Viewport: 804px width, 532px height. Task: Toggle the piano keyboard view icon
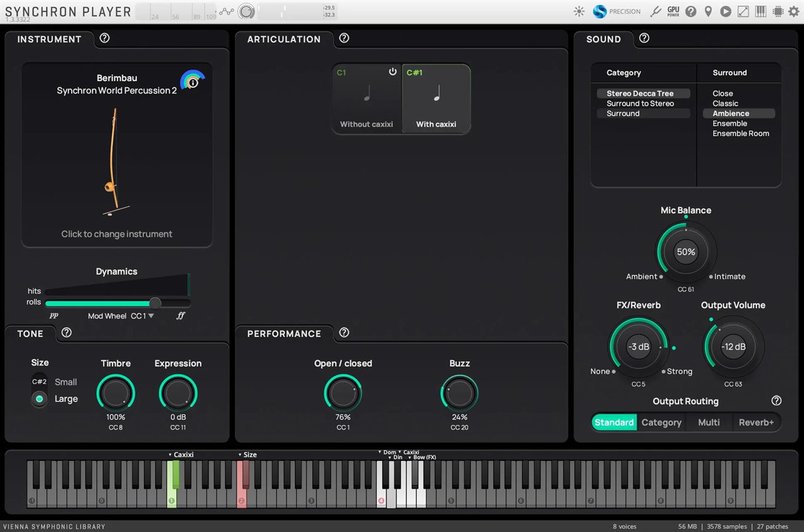761,11
